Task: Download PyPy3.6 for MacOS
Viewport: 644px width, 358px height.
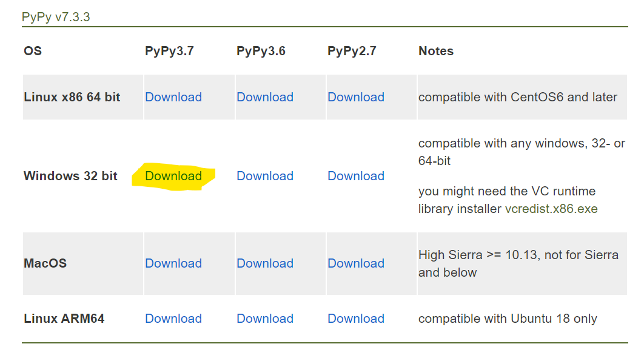Action: [x=265, y=263]
